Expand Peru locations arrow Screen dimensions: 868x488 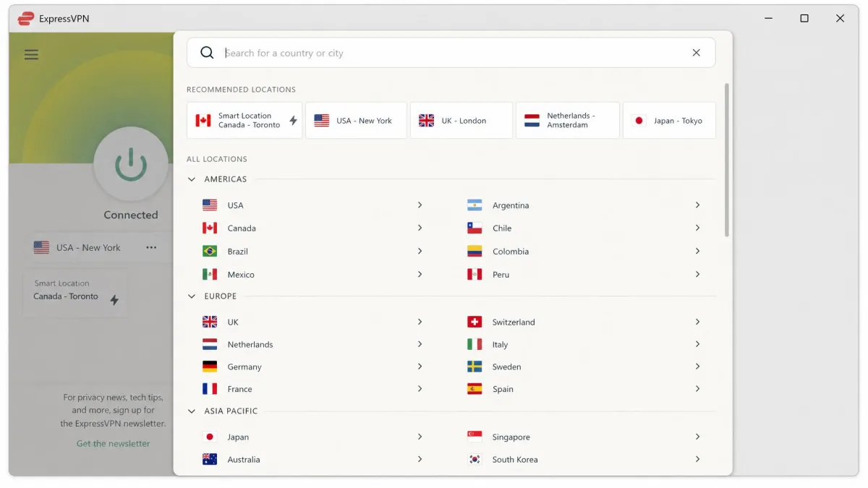697,274
